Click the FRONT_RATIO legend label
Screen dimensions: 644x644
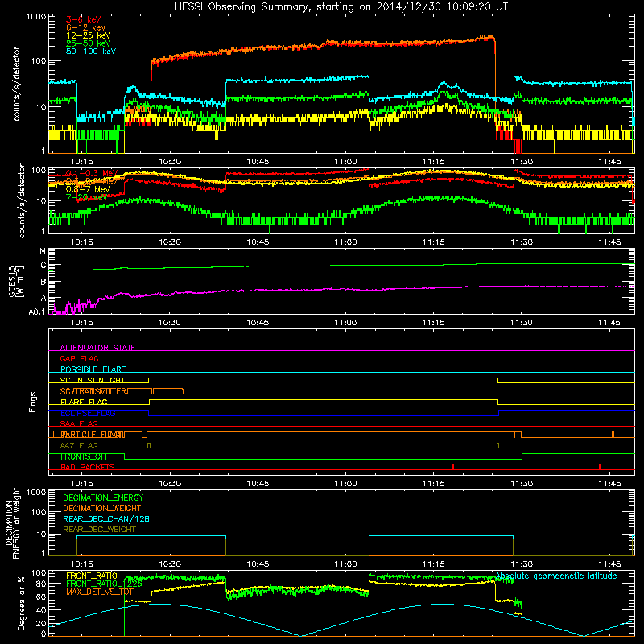[x=92, y=576]
